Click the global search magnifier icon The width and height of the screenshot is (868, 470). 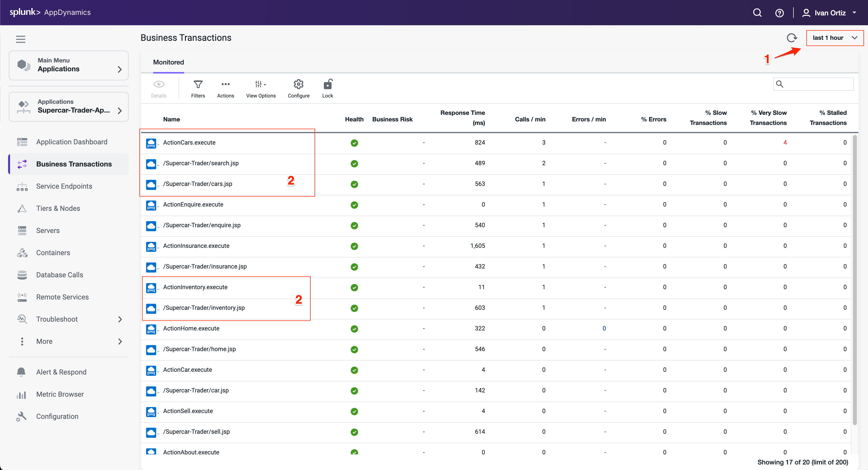[757, 13]
